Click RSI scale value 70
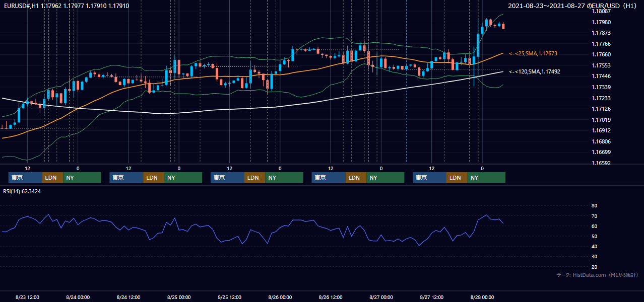 (594, 216)
